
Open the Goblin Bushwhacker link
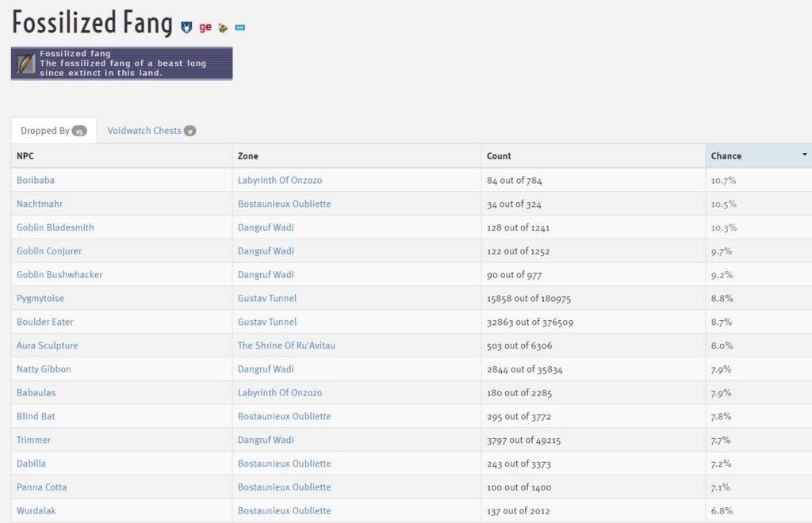[x=59, y=275]
